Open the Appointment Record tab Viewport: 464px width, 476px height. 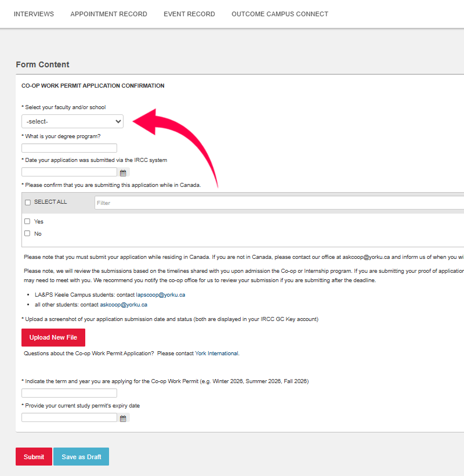coord(108,14)
